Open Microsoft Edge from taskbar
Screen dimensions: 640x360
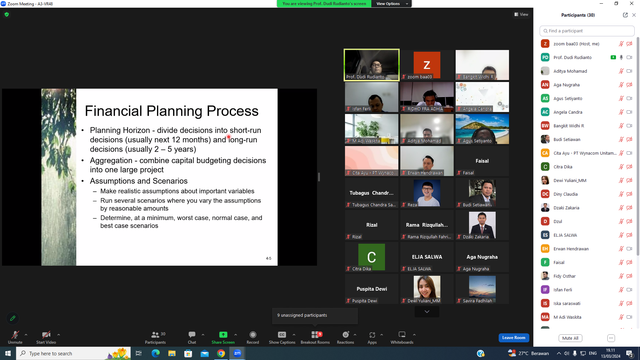[x=156, y=353]
